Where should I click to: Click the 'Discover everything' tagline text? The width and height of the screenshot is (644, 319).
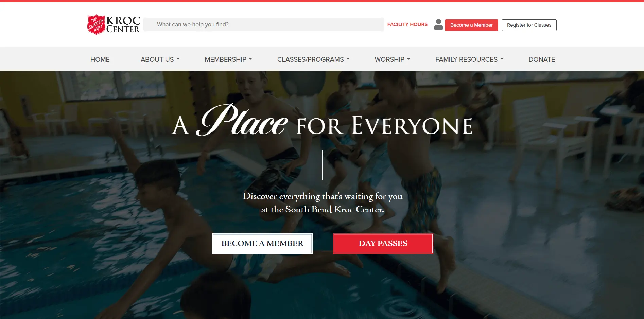coord(323,203)
